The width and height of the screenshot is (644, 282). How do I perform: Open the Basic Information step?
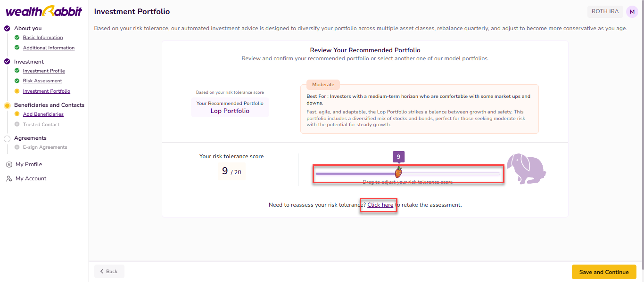(43, 38)
